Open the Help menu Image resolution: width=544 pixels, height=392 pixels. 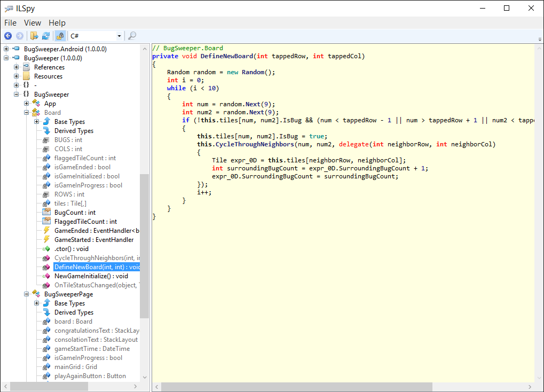click(x=57, y=23)
